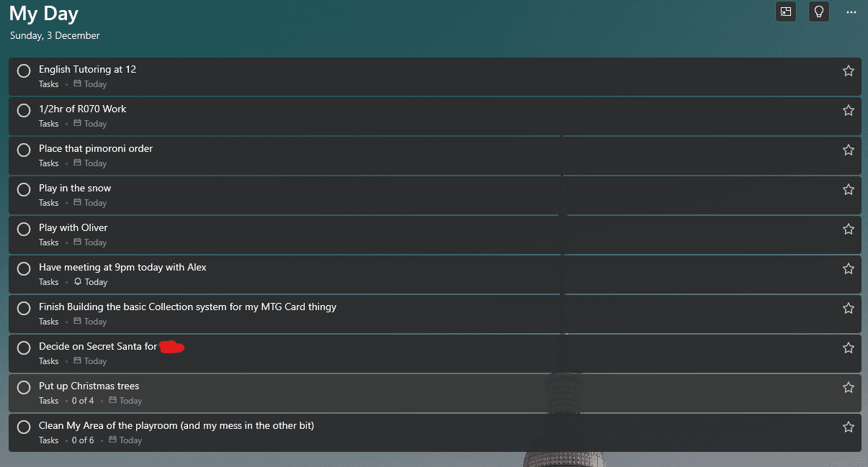
Task: Mark MTG Card Collection system task important
Action: click(x=848, y=308)
